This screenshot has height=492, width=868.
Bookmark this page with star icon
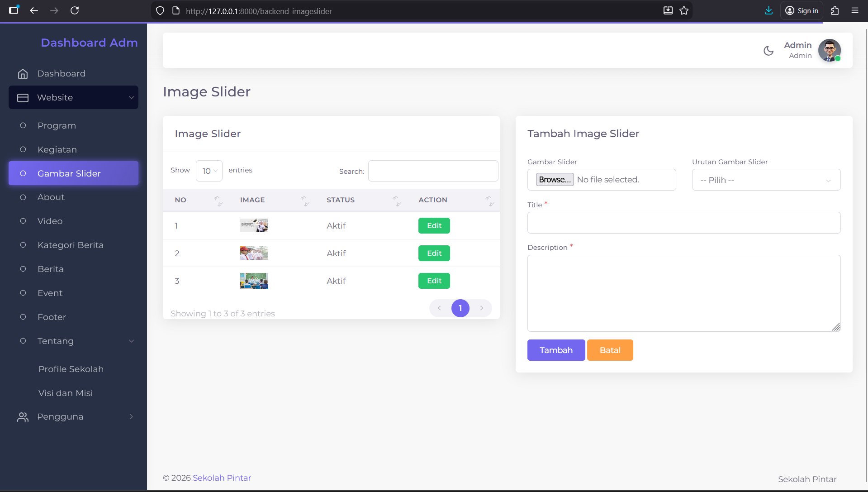[684, 10]
